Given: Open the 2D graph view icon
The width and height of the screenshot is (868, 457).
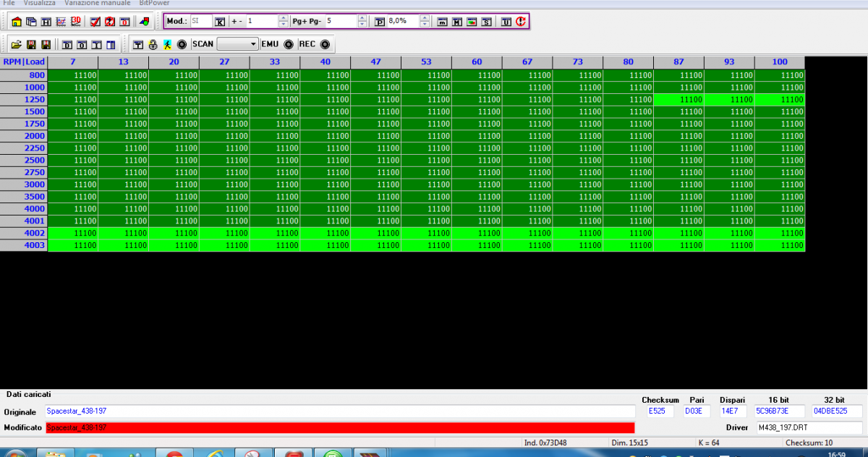Looking at the screenshot, I should click(x=61, y=22).
